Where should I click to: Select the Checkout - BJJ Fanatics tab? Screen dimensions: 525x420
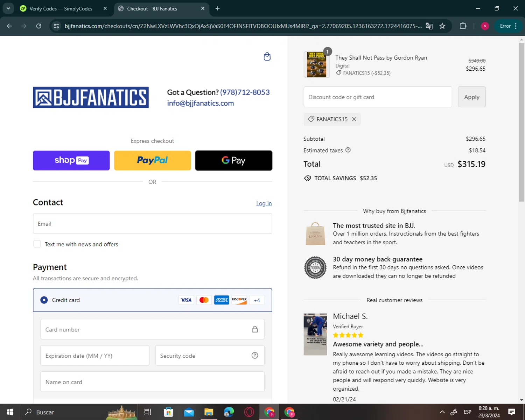click(152, 8)
